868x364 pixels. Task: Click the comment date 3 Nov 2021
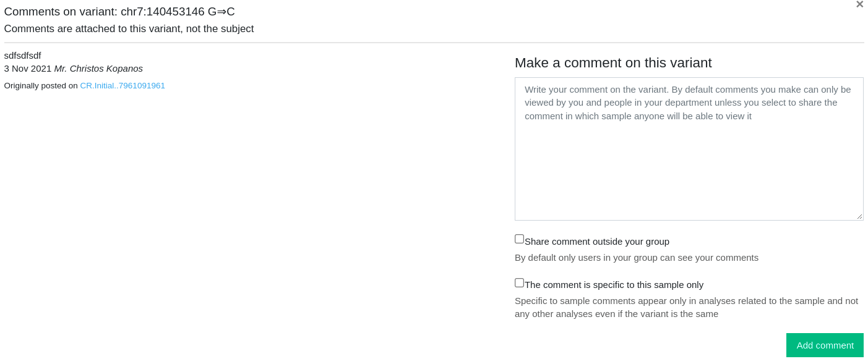[28, 69]
